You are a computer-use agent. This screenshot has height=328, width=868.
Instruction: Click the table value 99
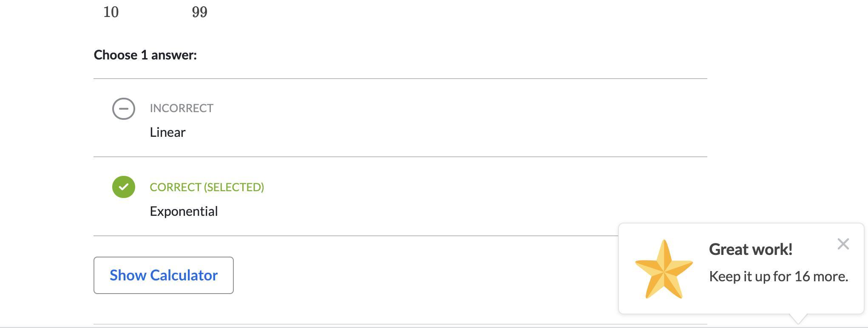pos(199,12)
